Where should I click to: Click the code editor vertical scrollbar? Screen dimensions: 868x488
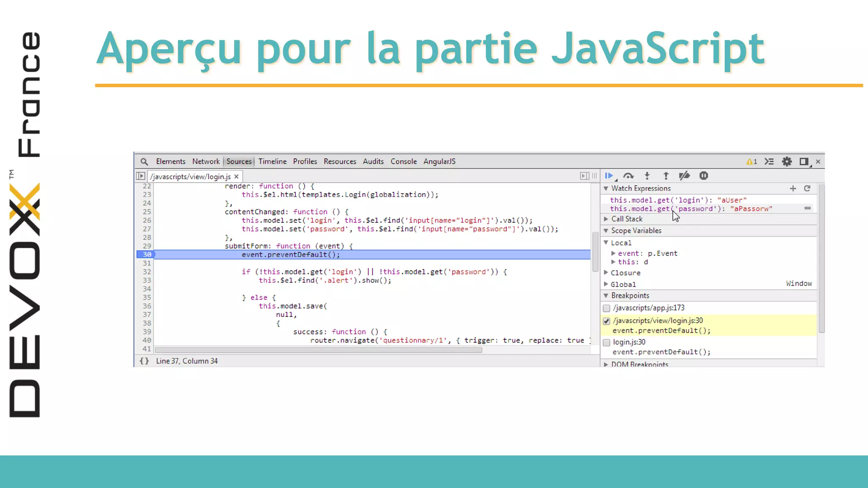[x=595, y=252]
